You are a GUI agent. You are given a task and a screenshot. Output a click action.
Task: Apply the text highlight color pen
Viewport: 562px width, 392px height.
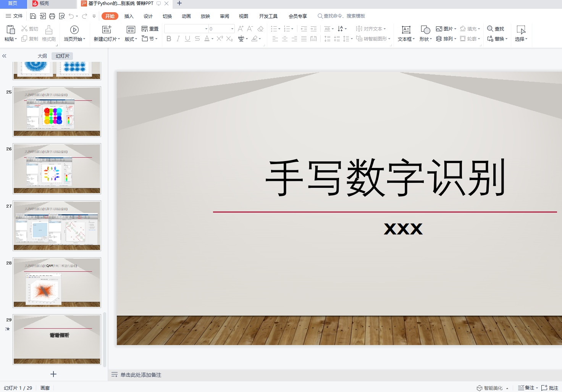[255, 39]
